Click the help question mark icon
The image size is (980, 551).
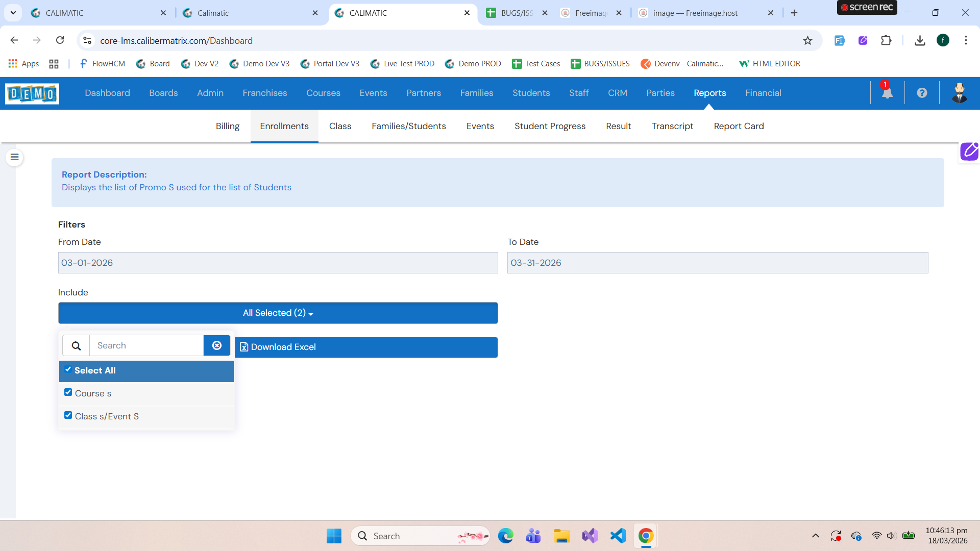point(922,93)
